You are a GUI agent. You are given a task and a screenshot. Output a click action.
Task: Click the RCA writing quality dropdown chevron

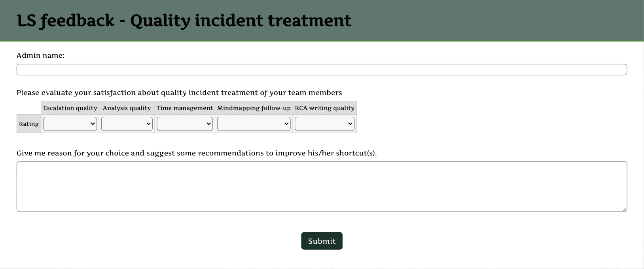point(350,124)
